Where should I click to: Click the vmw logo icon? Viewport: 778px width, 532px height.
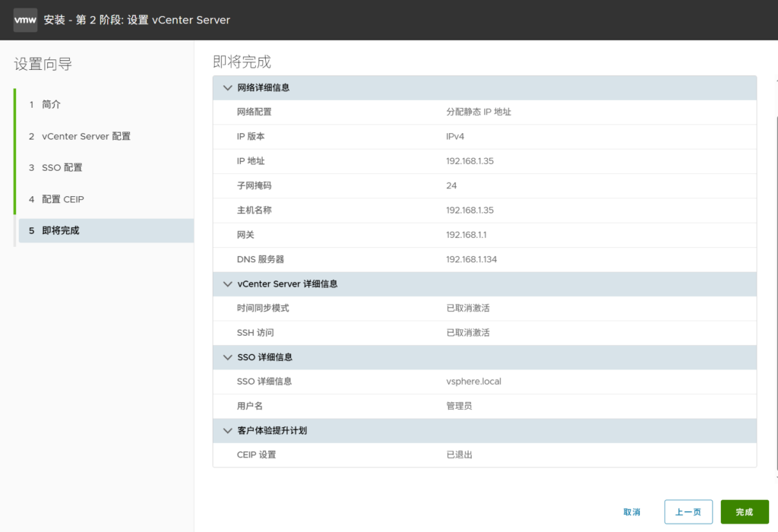[x=25, y=20]
